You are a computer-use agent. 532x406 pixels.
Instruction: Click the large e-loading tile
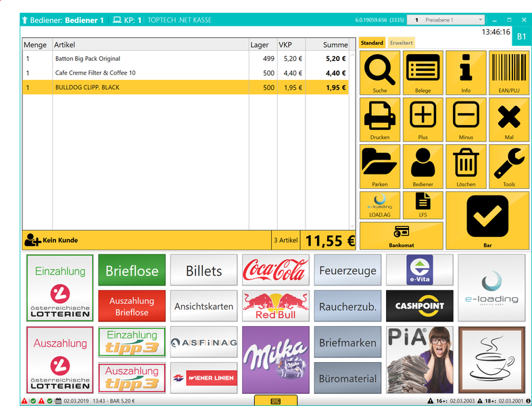click(491, 288)
